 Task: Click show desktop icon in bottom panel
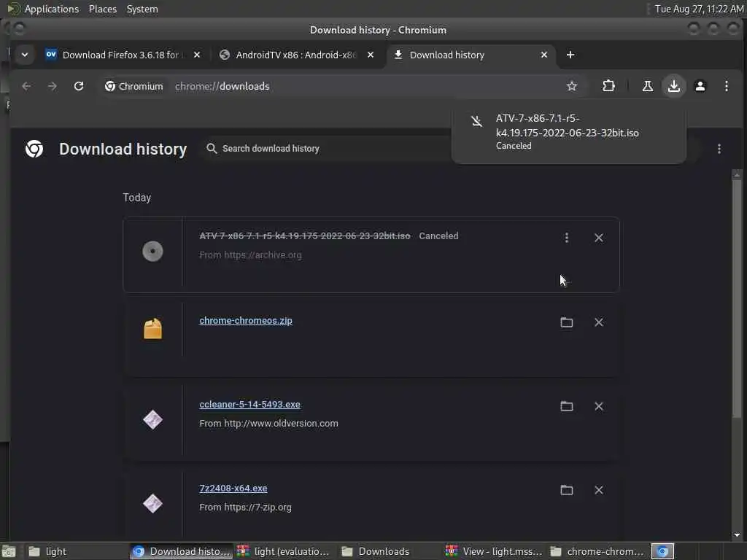point(9,551)
